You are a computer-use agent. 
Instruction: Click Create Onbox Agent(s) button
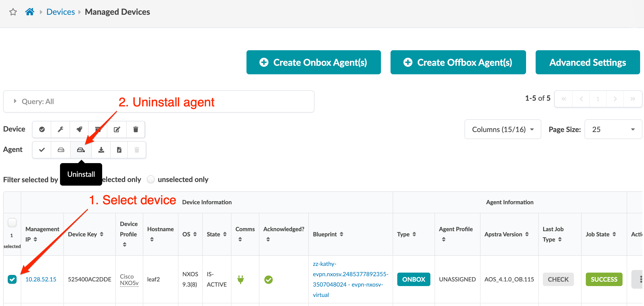coord(313,62)
